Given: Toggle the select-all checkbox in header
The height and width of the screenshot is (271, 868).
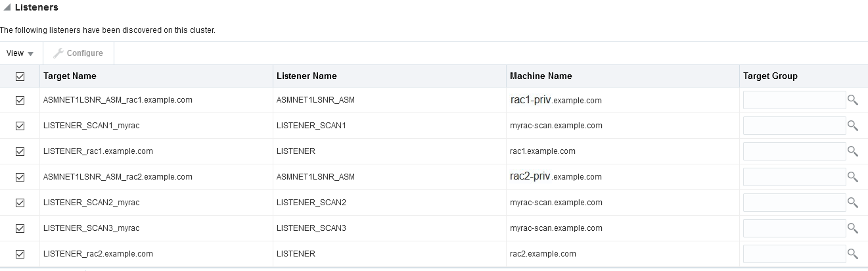Looking at the screenshot, I should coord(20,76).
